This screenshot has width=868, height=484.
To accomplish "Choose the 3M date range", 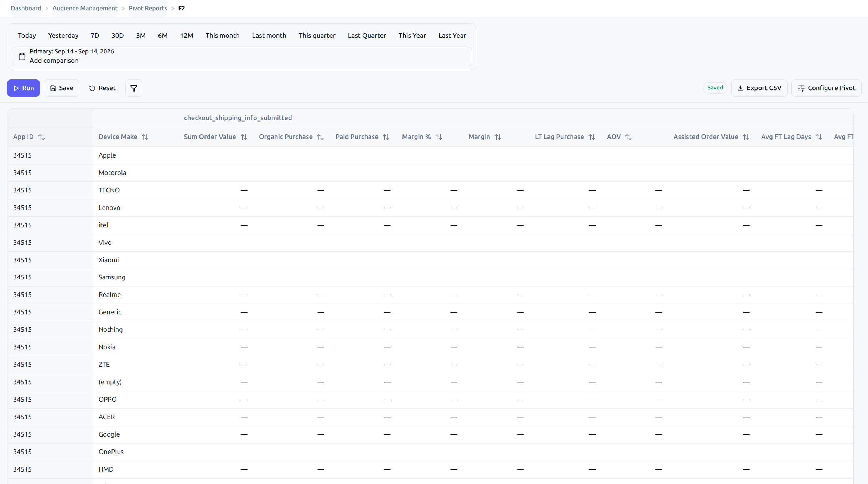I will coord(141,35).
